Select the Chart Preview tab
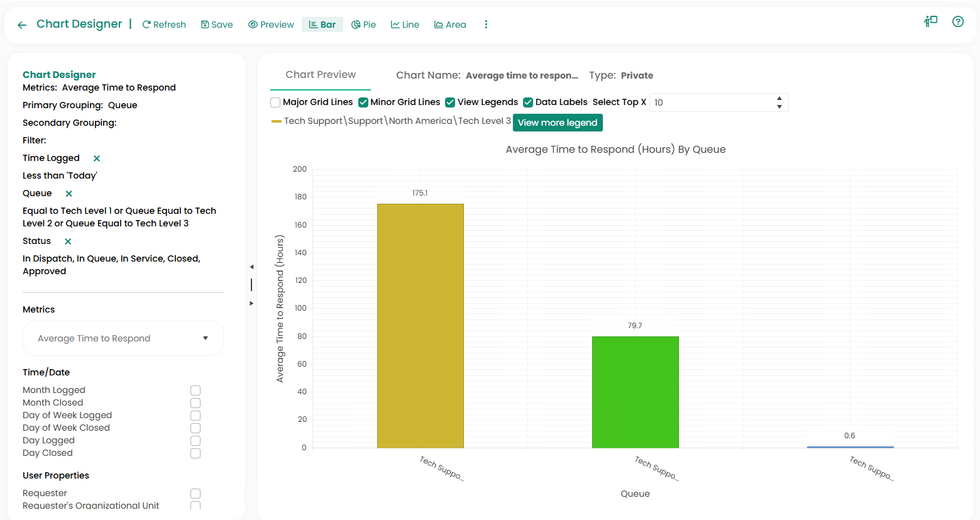This screenshot has width=980, height=520. coord(321,75)
